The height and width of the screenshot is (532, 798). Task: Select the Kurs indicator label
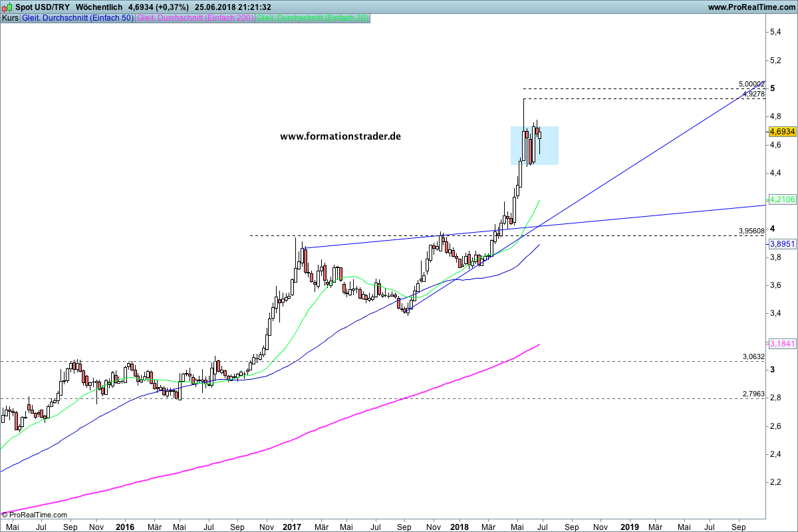pos(11,18)
